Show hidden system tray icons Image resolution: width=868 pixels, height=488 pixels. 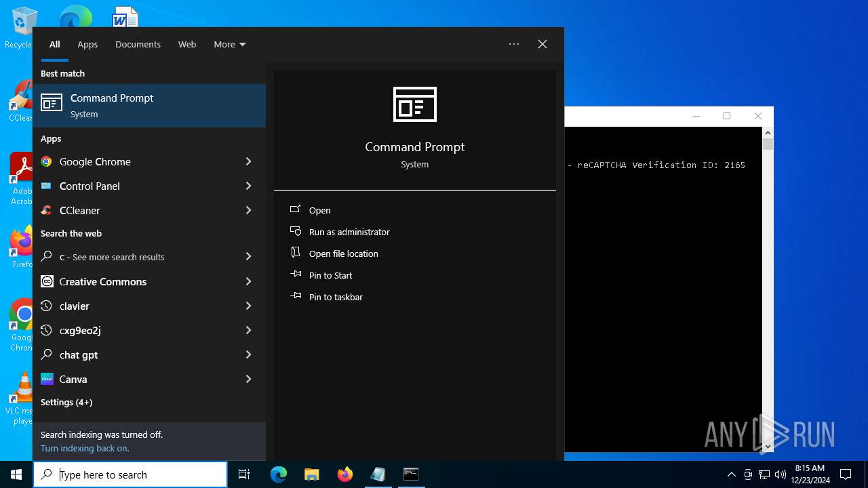click(x=731, y=474)
